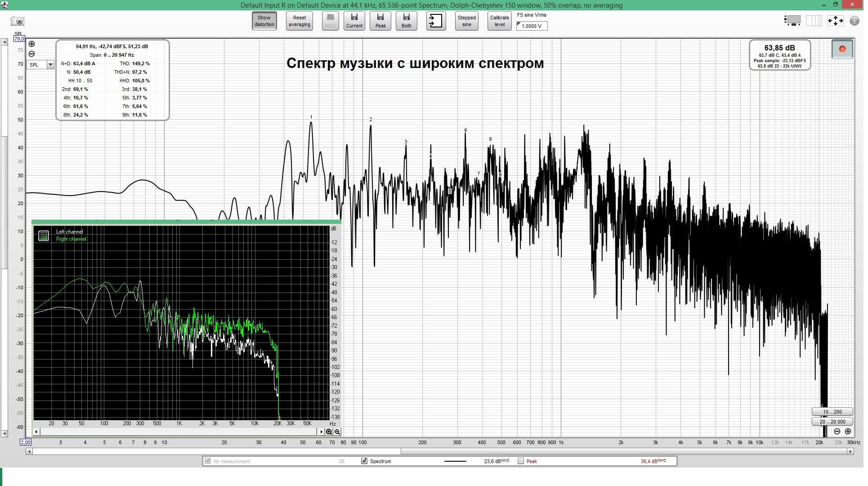
Task: Click the 79,0 axis top limit field
Action: click(19, 39)
